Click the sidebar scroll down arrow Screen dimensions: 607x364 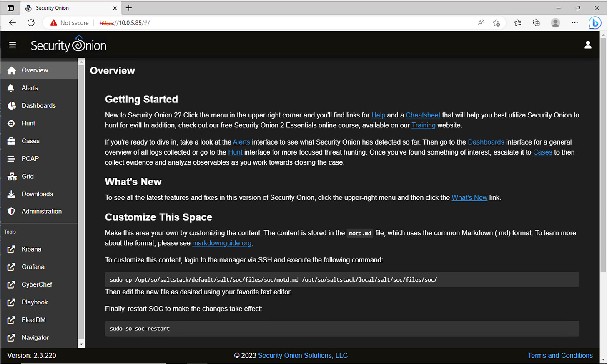click(x=81, y=344)
